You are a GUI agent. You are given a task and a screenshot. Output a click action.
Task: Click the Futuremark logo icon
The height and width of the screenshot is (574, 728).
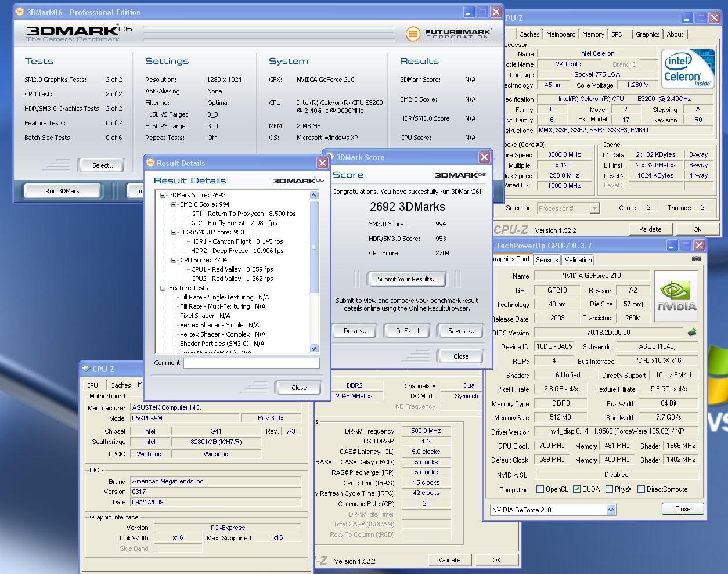pos(413,34)
